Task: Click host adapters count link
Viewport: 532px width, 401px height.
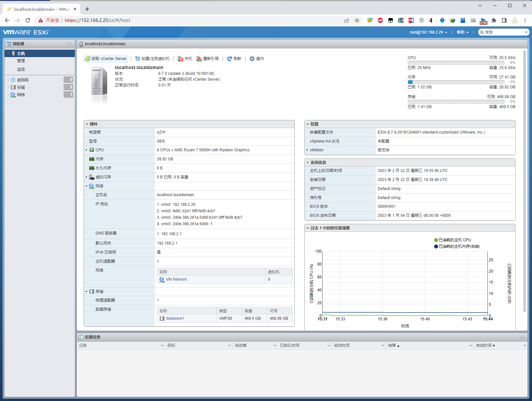Action: point(158,261)
